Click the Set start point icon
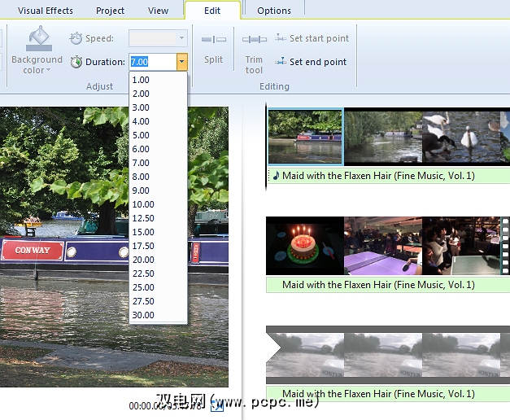The height and width of the screenshot is (420, 510). click(280, 37)
